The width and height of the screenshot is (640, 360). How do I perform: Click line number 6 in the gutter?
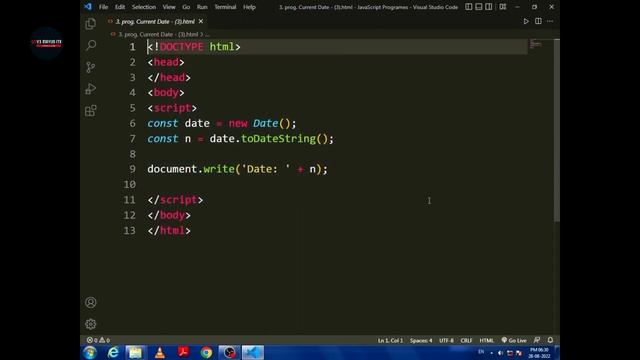coord(132,123)
